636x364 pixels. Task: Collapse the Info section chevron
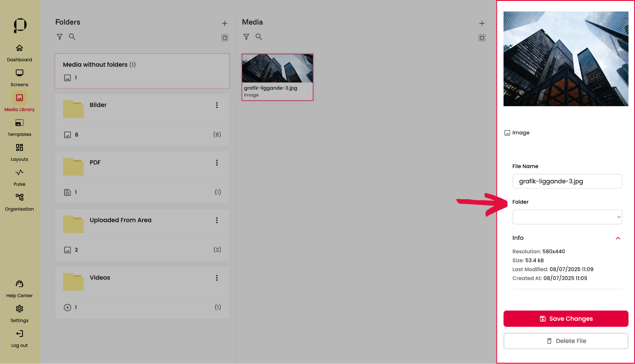[618, 238]
